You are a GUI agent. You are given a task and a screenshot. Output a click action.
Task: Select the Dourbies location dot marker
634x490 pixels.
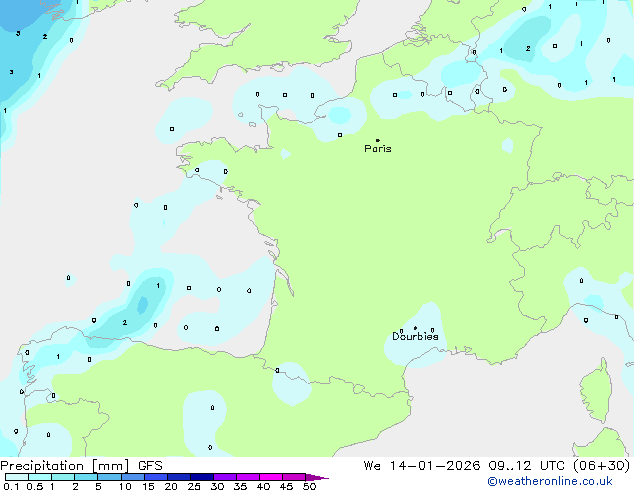click(415, 328)
